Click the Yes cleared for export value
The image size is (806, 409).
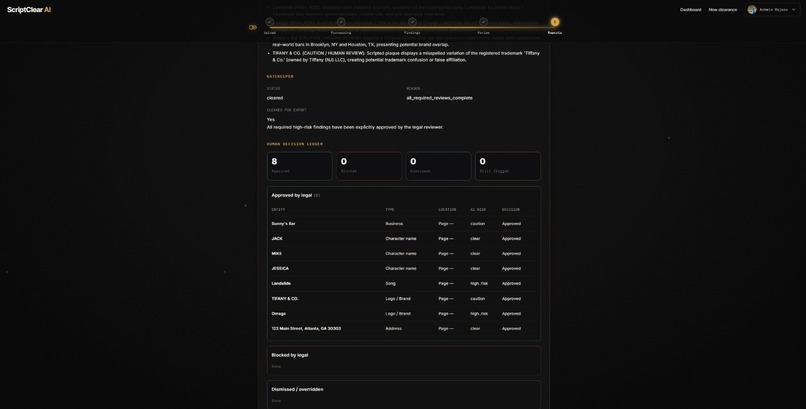[271, 119]
